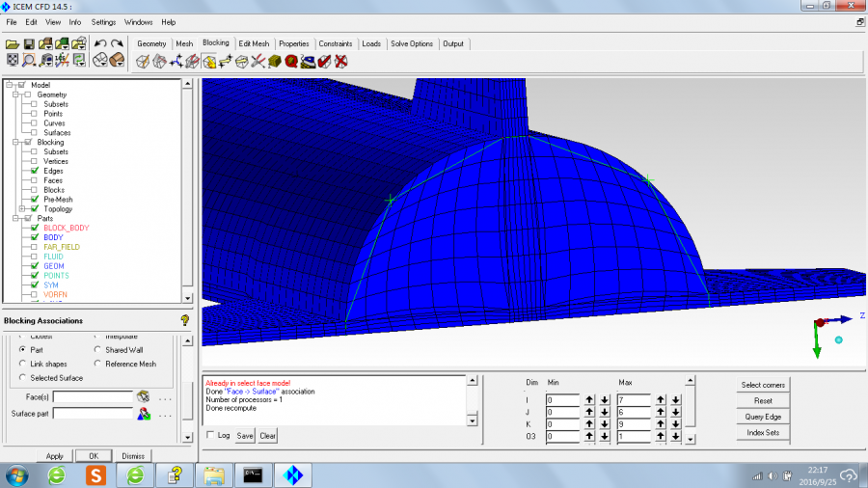Open the Settings menu
The width and height of the screenshot is (868, 488).
pos(103,21)
